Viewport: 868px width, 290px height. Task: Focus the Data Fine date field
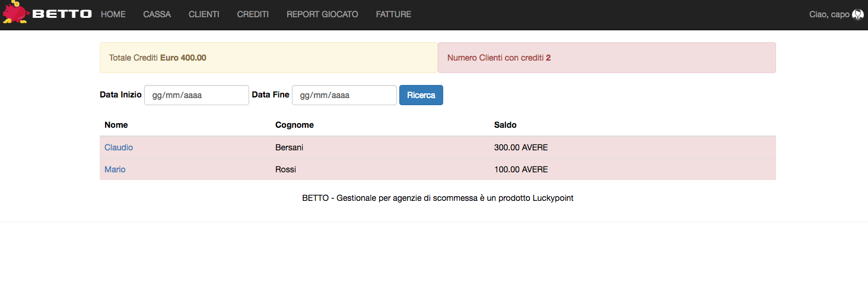pyautogui.click(x=344, y=95)
